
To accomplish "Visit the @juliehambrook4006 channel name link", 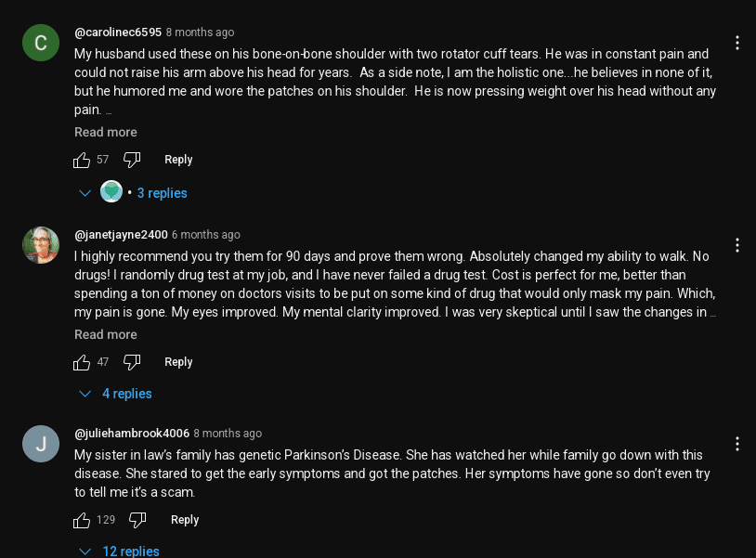I will pos(132,434).
